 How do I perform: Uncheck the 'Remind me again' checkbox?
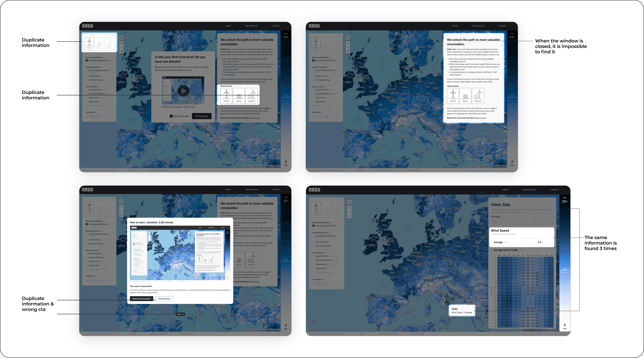(x=171, y=116)
